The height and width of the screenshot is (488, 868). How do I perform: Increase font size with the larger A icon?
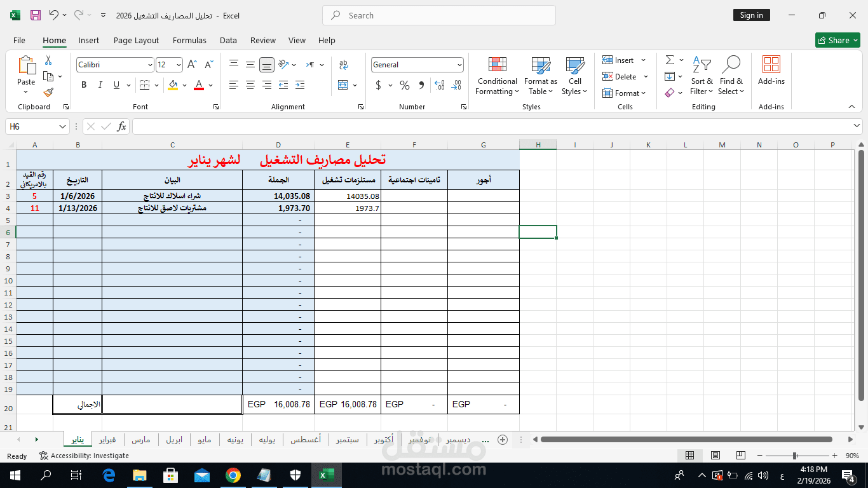tap(193, 65)
